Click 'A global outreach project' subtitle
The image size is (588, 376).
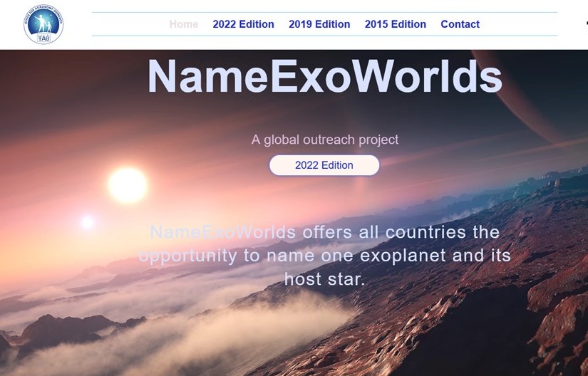(325, 140)
